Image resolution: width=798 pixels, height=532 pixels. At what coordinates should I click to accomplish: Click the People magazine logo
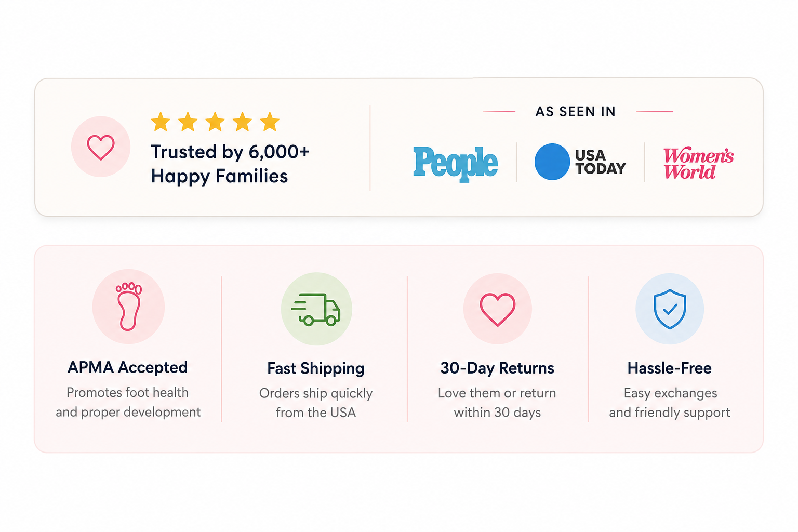click(456, 163)
